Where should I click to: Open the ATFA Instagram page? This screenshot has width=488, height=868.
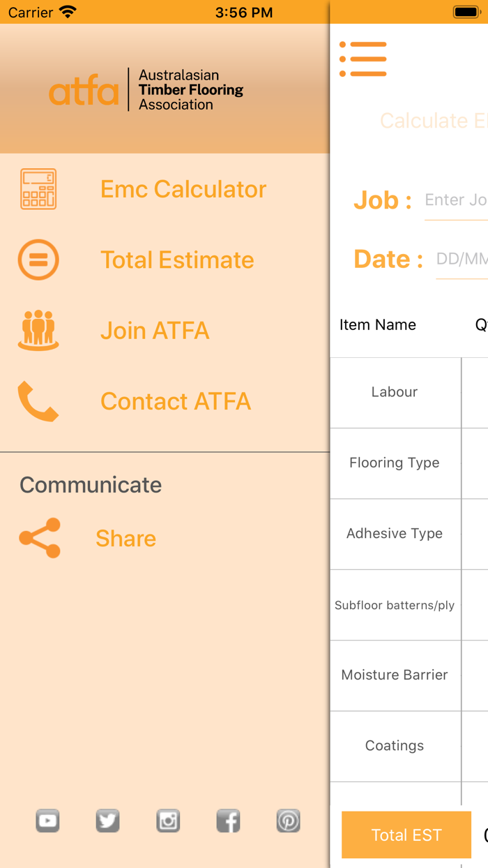click(x=168, y=821)
